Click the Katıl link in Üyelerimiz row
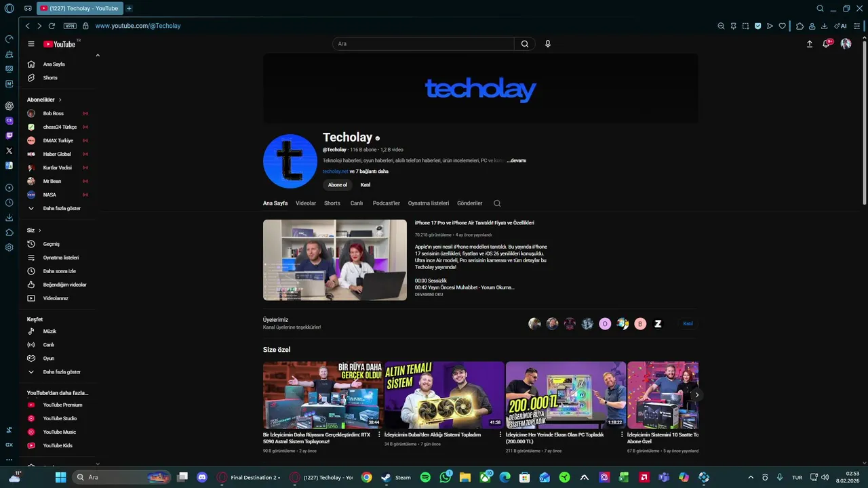Viewport: 868px width, 488px height. [x=688, y=324]
